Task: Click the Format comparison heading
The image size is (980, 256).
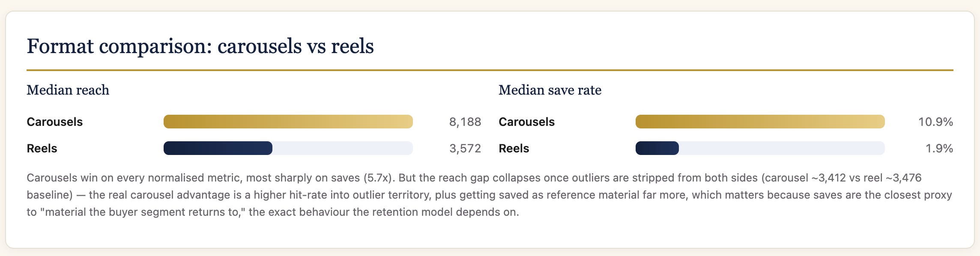Action: 200,46
